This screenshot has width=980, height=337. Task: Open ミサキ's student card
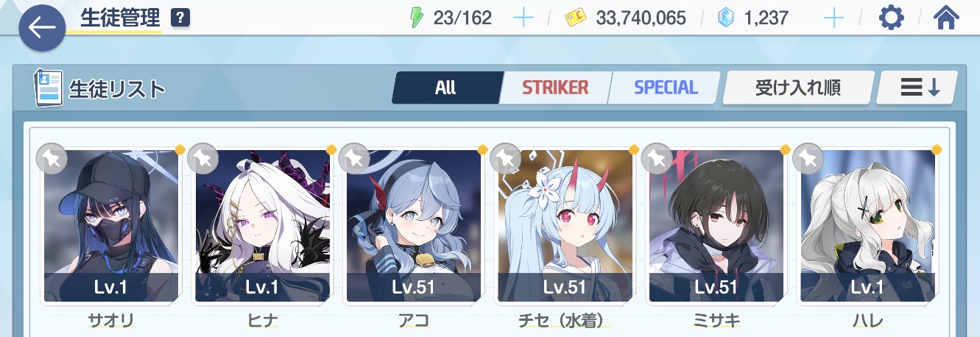716,227
